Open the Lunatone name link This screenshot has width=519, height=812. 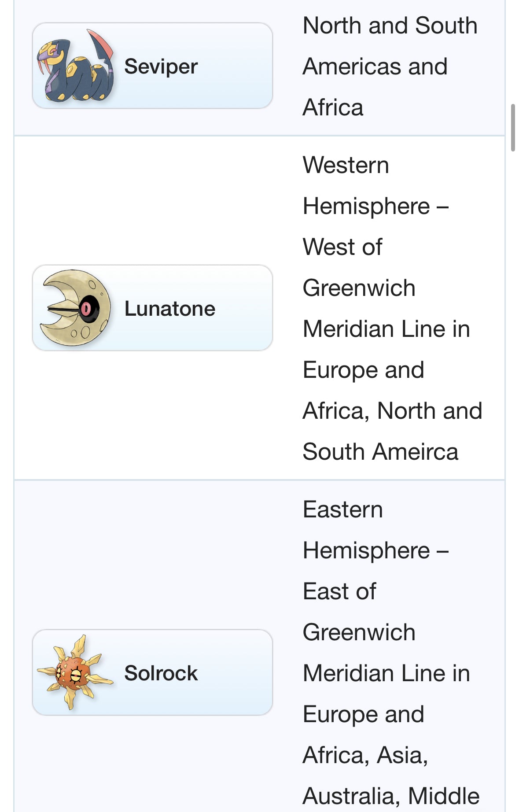coord(169,308)
